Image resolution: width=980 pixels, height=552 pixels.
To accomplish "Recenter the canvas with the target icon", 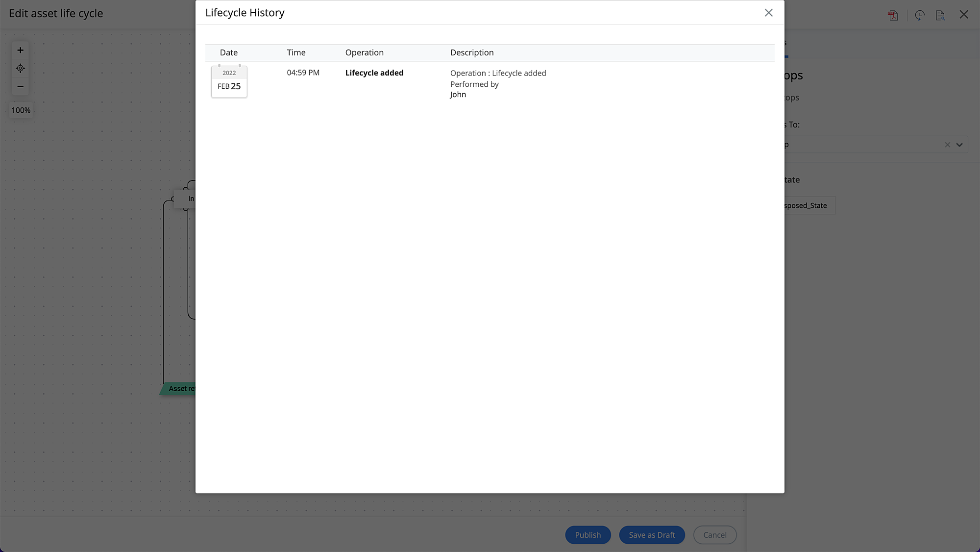I will click(x=20, y=68).
